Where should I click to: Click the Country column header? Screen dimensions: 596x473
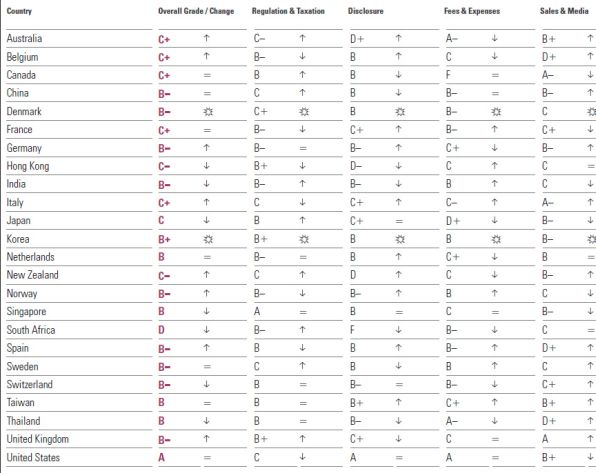tap(19, 11)
